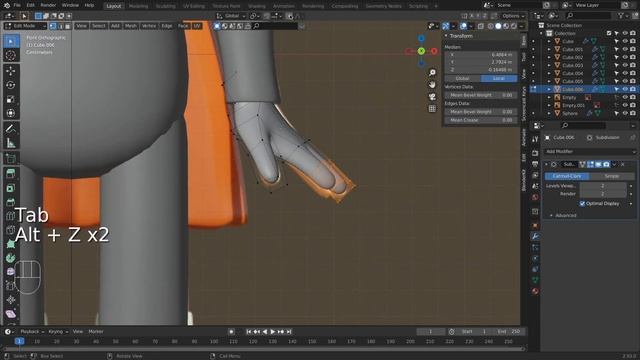Select the Bevel tool
Image resolution: width=640 pixels, height=360 pixels.
click(11, 202)
